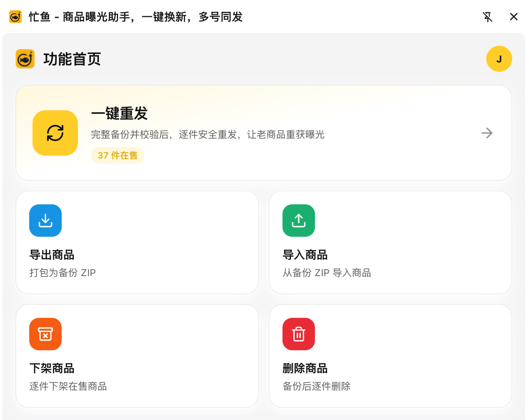Click the green 导入商品 upload icon

(x=299, y=221)
